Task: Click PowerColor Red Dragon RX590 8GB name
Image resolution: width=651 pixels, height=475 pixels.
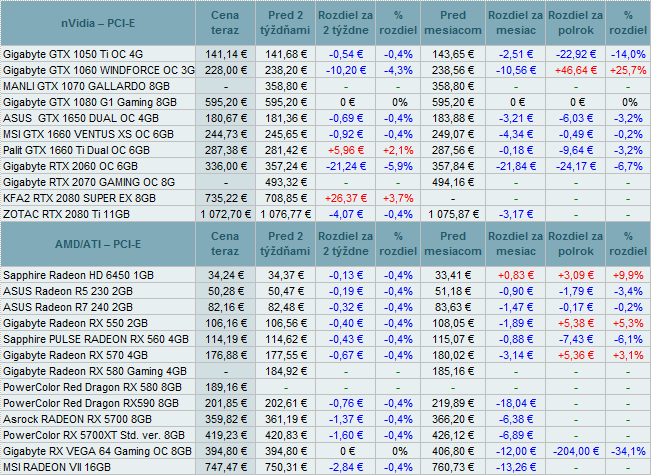Action: pos(91,404)
